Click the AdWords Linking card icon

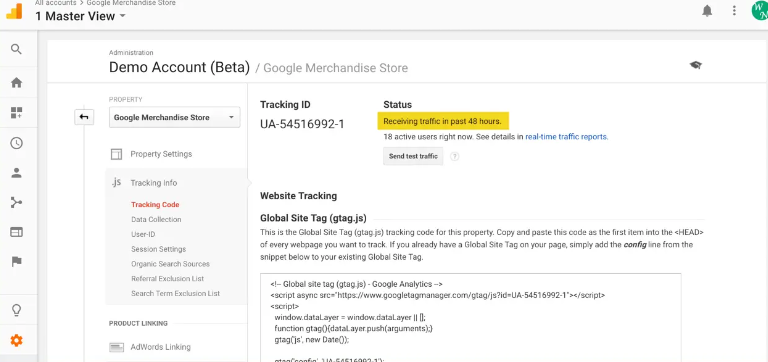[x=116, y=347]
